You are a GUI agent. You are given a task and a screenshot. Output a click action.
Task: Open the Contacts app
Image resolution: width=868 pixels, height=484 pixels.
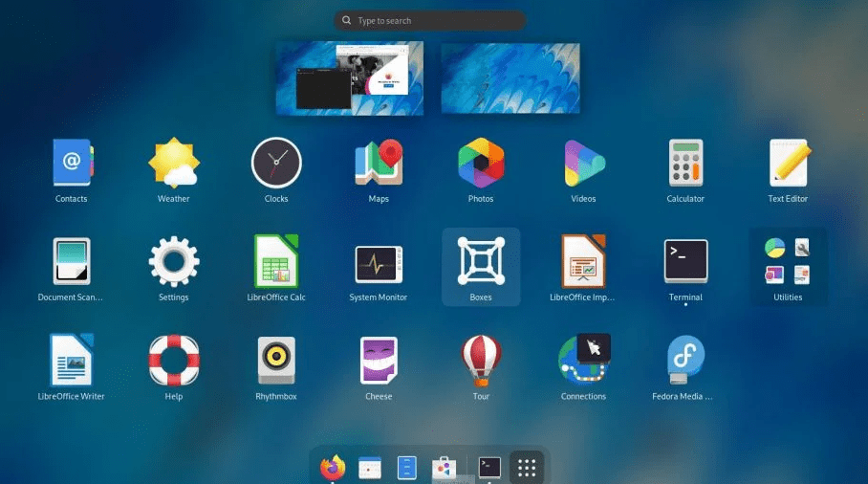[x=72, y=170]
